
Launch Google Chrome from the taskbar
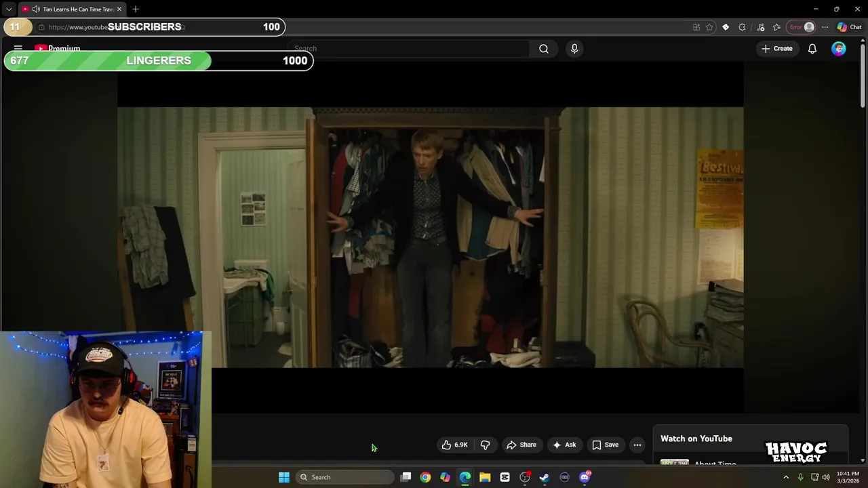tap(425, 477)
